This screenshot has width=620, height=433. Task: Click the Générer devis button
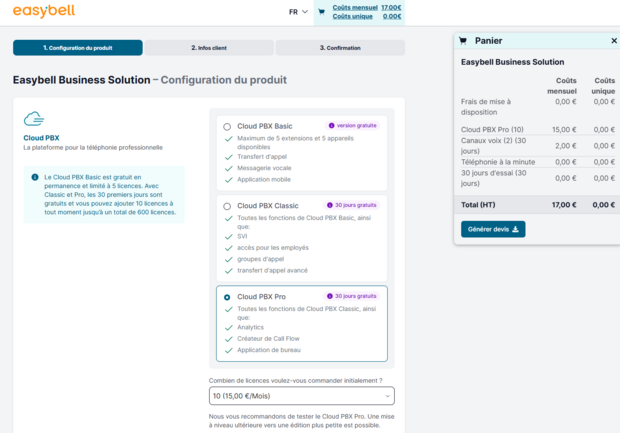point(493,229)
